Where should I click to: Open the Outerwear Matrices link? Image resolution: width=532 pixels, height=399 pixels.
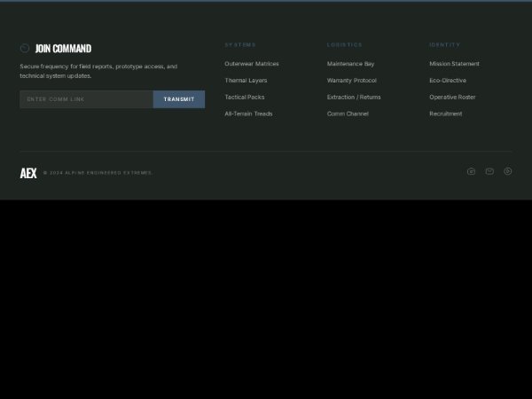pyautogui.click(x=252, y=64)
